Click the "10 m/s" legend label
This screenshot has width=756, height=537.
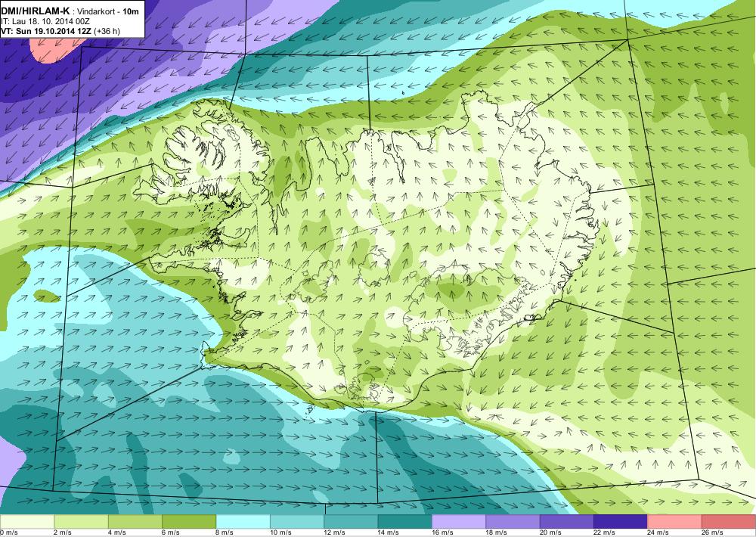pyautogui.click(x=280, y=532)
